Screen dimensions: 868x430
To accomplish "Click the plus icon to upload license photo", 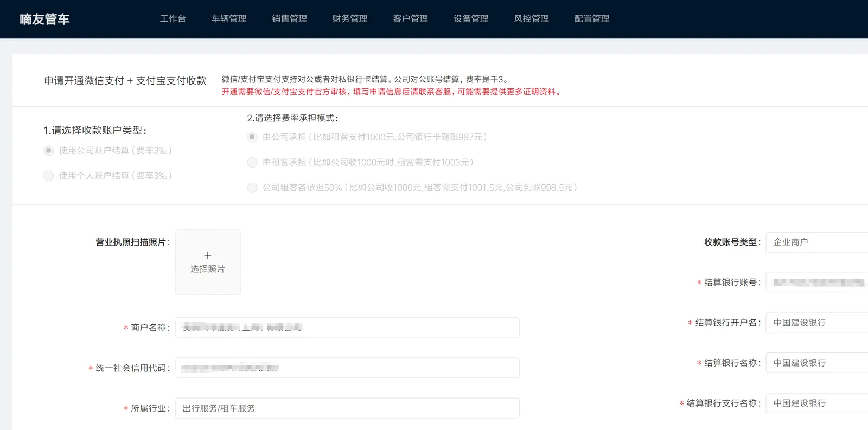I will click(x=207, y=255).
